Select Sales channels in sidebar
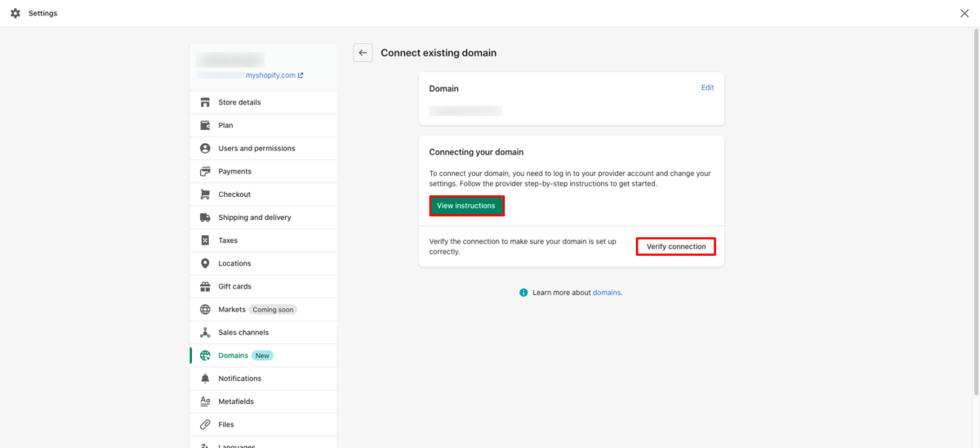Image resolution: width=980 pixels, height=448 pixels. point(243,333)
